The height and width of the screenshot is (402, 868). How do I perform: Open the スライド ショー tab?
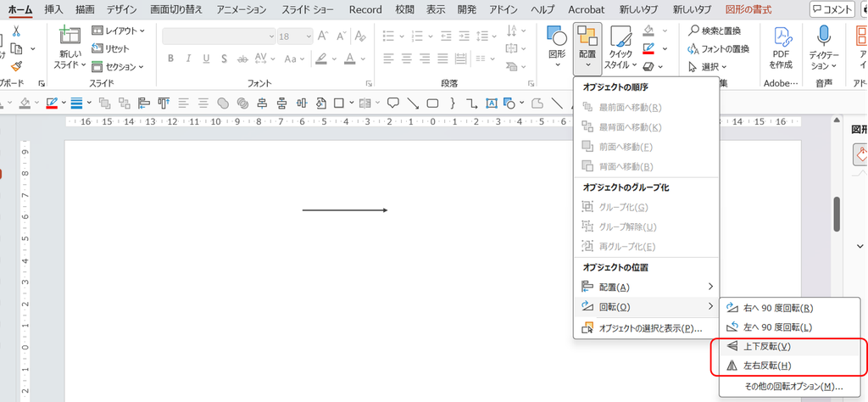308,9
